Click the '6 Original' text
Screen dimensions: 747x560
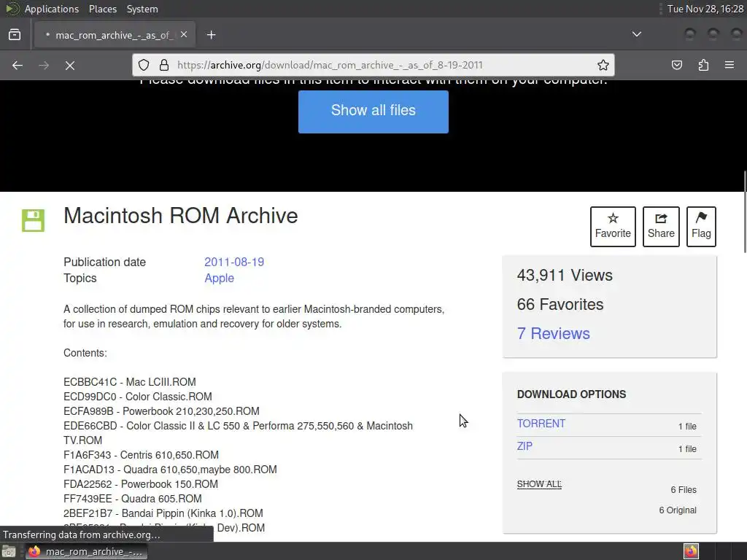[678, 510]
